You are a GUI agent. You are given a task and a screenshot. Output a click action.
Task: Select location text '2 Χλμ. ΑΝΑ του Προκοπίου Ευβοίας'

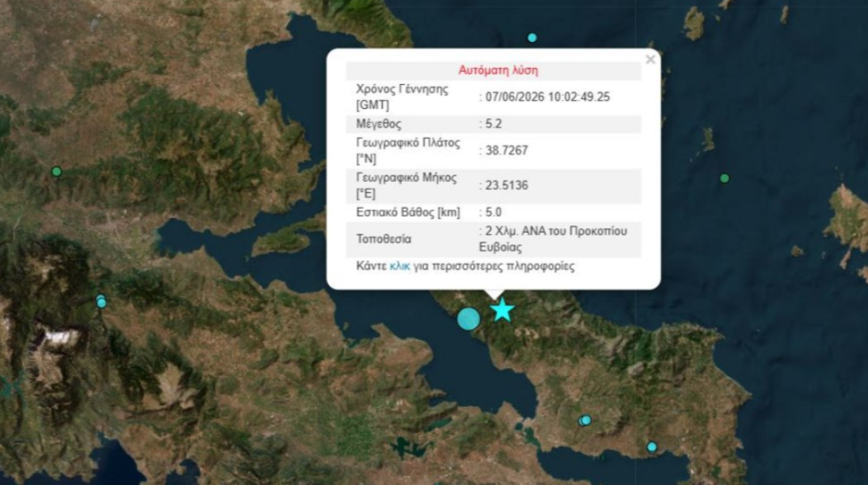coord(553,239)
